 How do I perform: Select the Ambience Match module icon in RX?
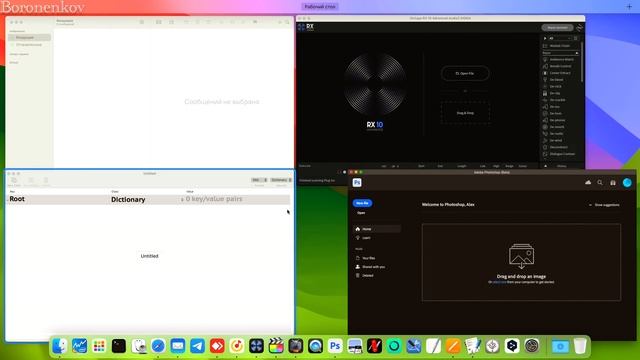tap(545, 60)
